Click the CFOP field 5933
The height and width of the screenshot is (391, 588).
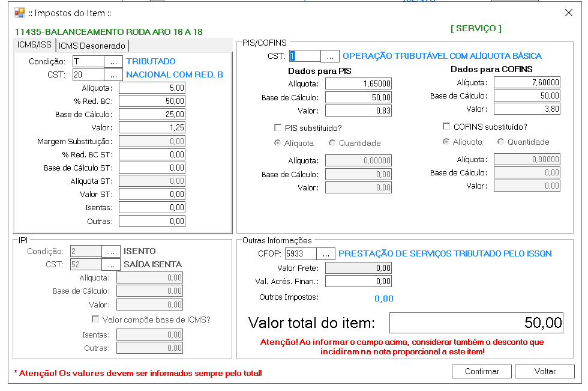[x=301, y=253]
